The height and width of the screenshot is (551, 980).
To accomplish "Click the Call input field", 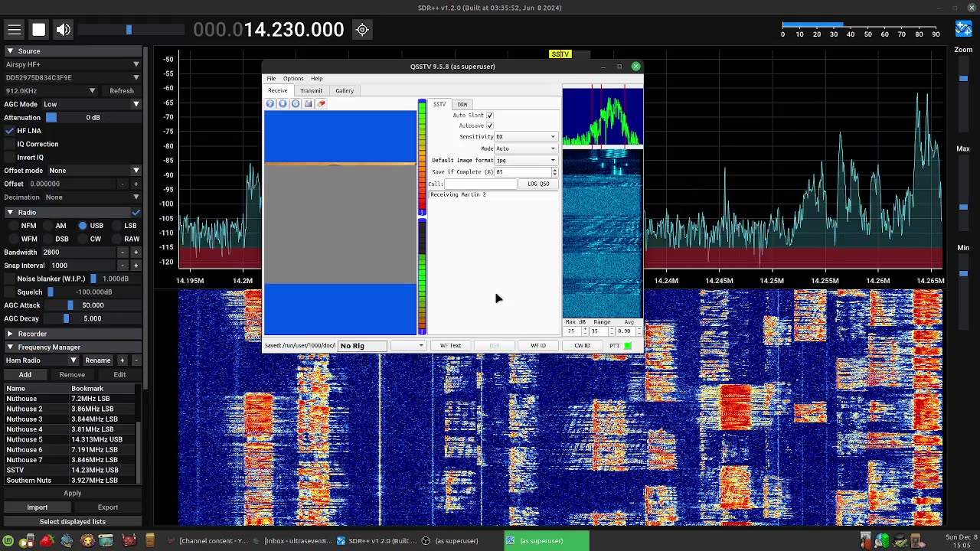I will tap(481, 184).
